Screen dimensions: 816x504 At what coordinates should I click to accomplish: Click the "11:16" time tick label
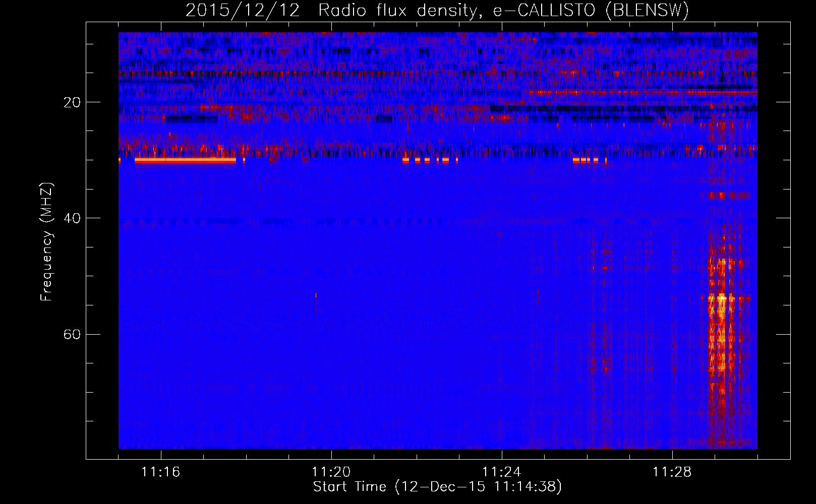(161, 472)
